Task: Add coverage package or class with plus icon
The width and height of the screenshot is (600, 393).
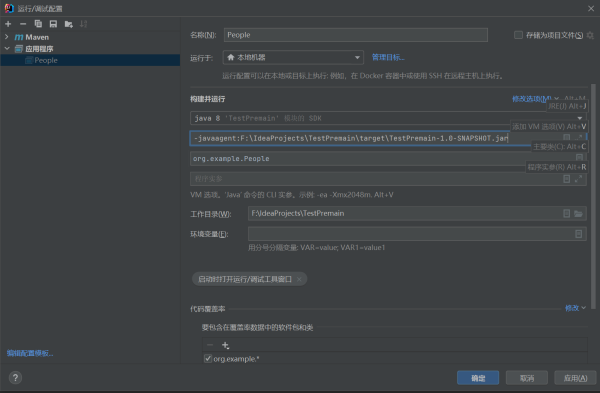Action: [225, 345]
